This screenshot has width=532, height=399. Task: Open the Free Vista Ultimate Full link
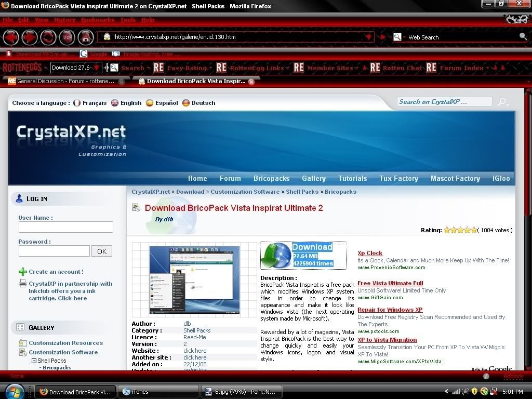pyautogui.click(x=390, y=283)
